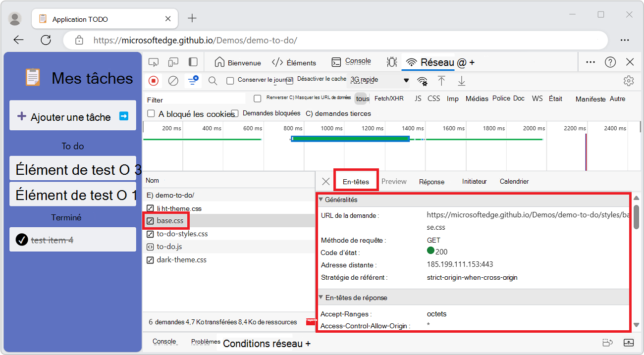Toggle the Demandes bloquées checkbox
This screenshot has height=355, width=644.
point(235,114)
